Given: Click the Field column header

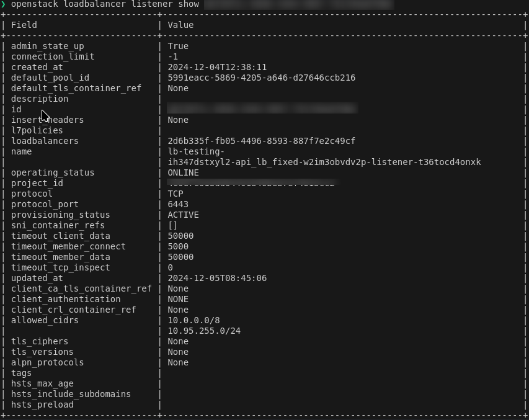Looking at the screenshot, I should [24, 25].
